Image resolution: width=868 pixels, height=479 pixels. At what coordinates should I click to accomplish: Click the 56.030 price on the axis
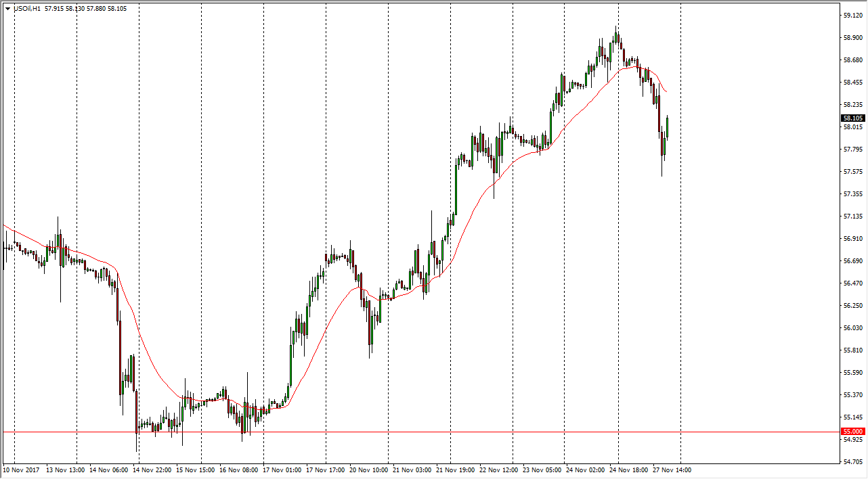[x=852, y=328]
